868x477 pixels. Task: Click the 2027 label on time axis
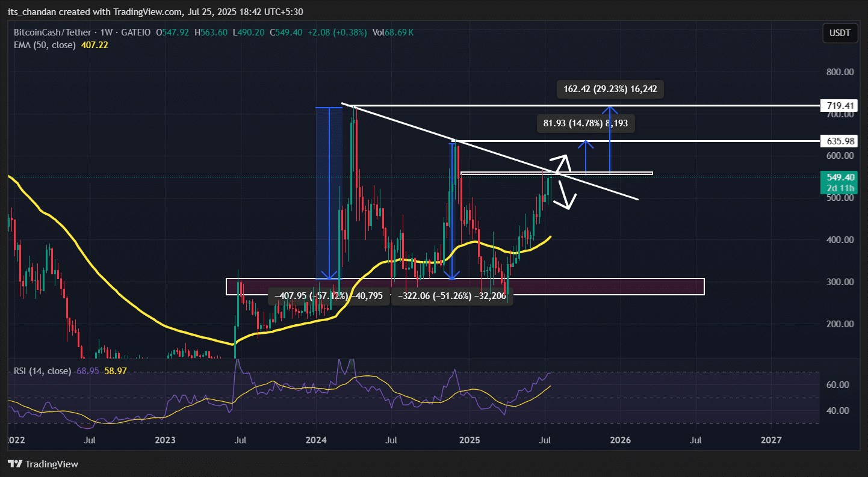tap(771, 440)
